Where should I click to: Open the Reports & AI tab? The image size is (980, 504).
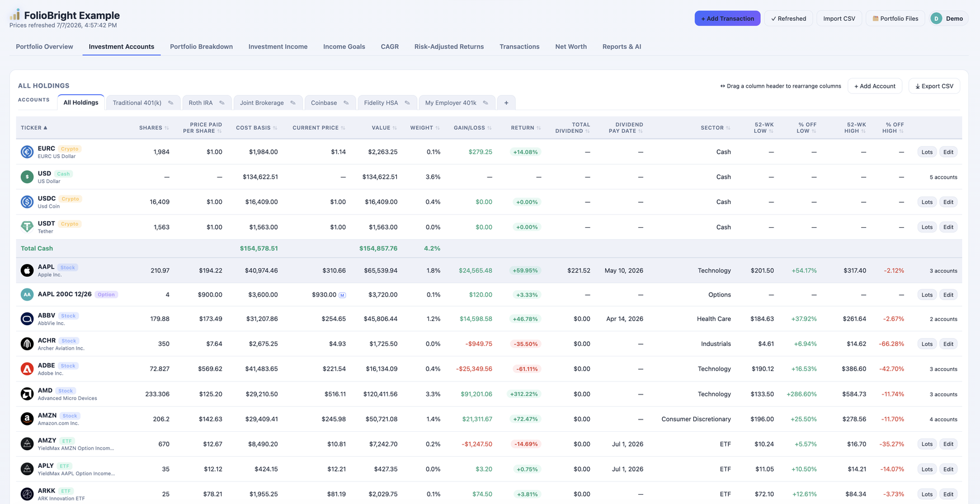[x=622, y=47]
